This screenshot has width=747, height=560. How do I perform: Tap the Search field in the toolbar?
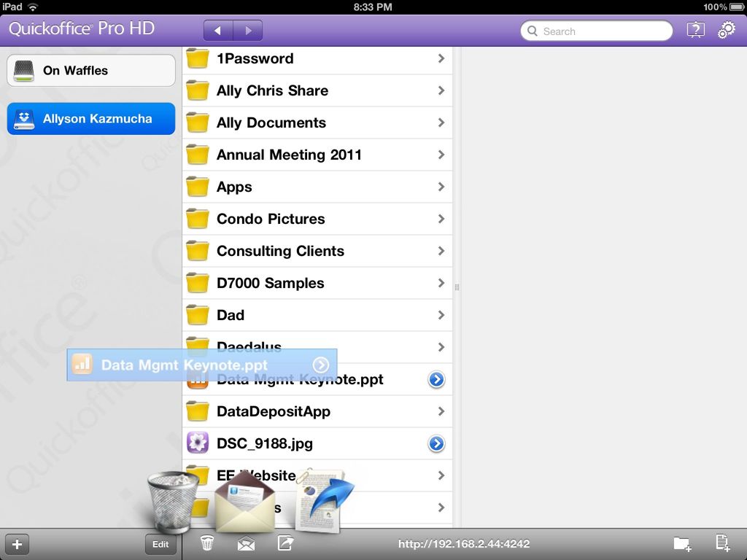[x=596, y=31]
